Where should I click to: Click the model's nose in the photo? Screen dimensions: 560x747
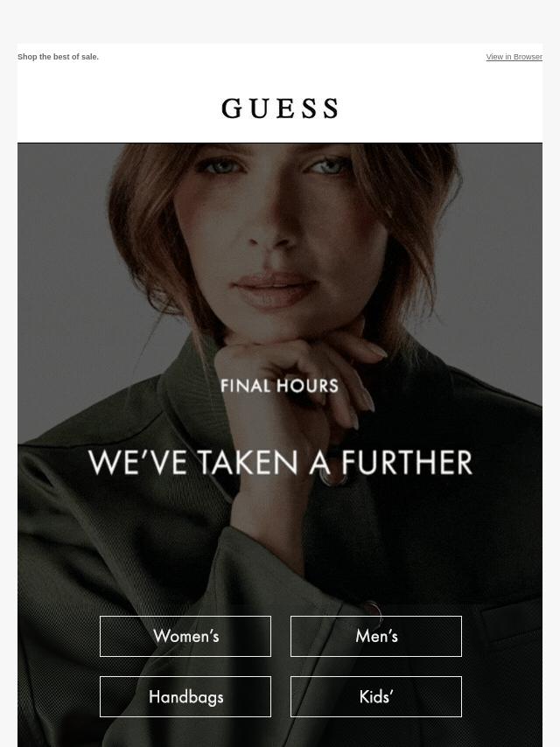pos(273,228)
